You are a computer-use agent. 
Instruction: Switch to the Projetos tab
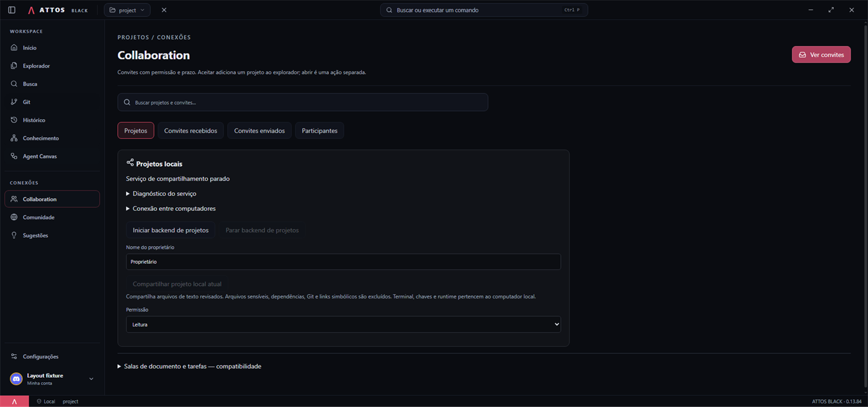click(136, 130)
